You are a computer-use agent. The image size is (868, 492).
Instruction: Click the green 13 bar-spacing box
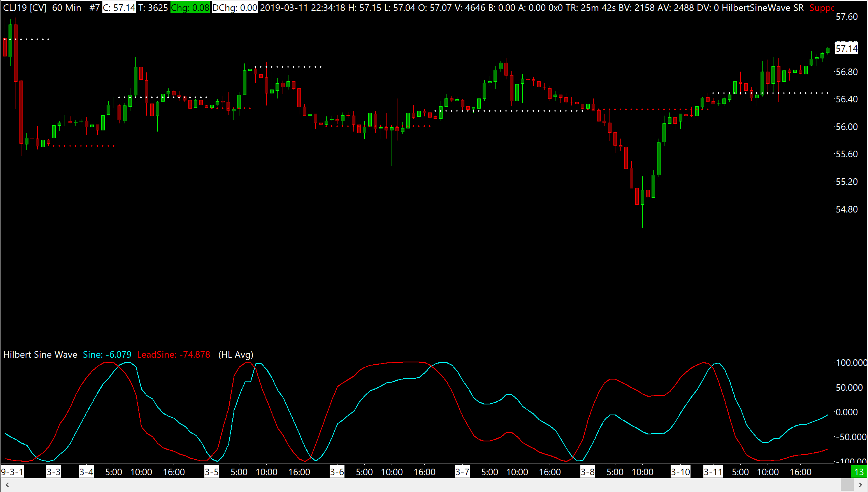click(859, 472)
